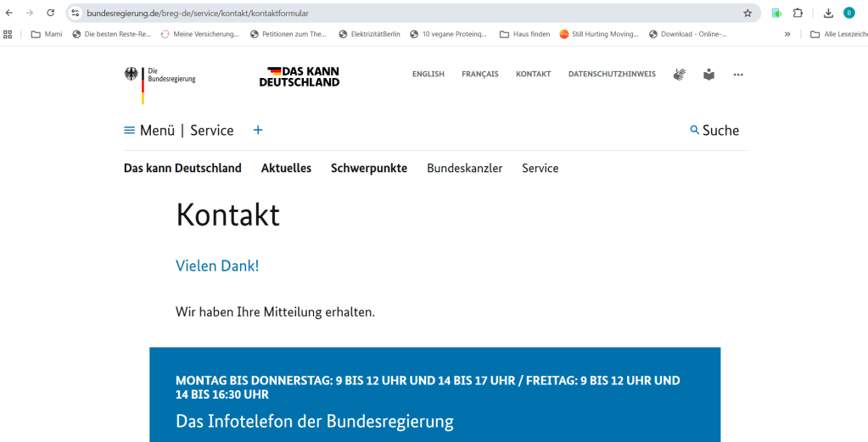Expand the three-dots more options menu

[x=738, y=75]
